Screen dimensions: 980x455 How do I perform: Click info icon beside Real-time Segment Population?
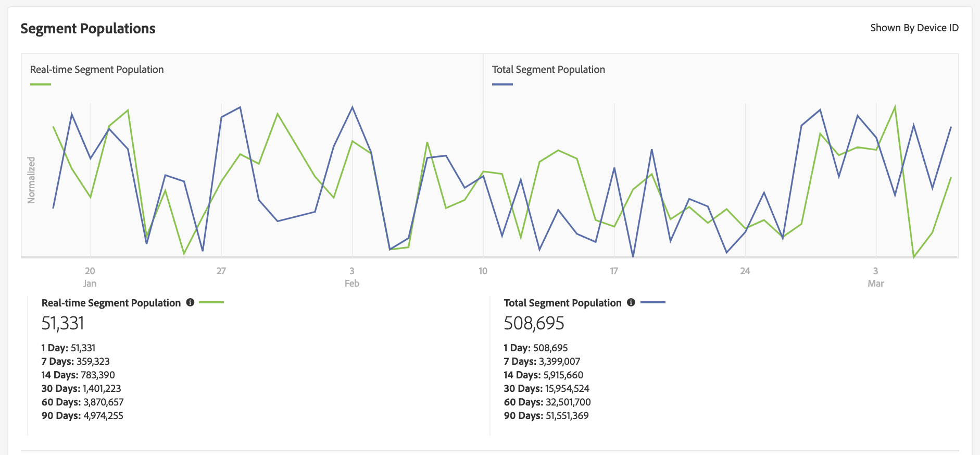click(190, 302)
